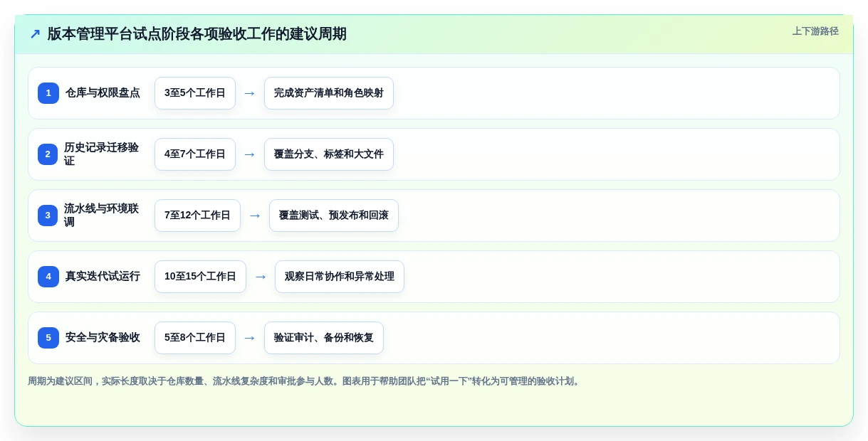This screenshot has height=441, width=868.
Task: Click the 覆盖测试、预发布和回滚 outcome box
Action: pos(334,216)
